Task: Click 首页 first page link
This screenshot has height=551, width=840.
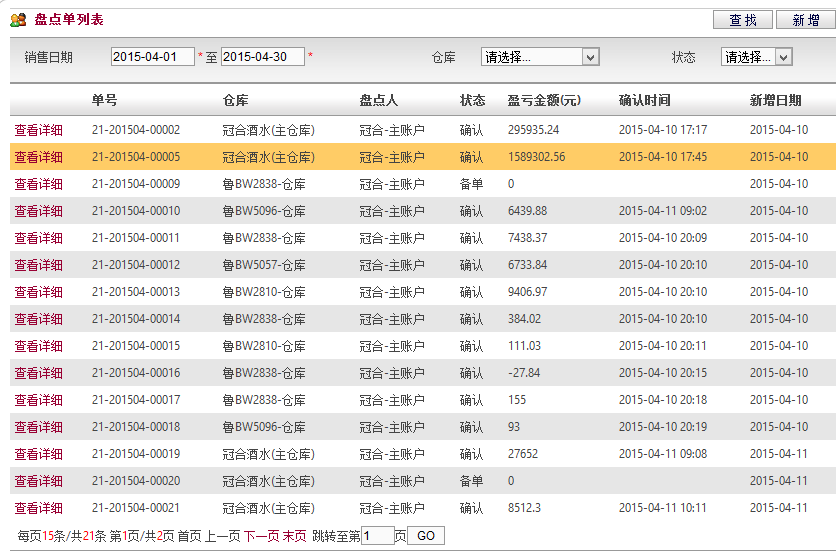Action: [189, 536]
